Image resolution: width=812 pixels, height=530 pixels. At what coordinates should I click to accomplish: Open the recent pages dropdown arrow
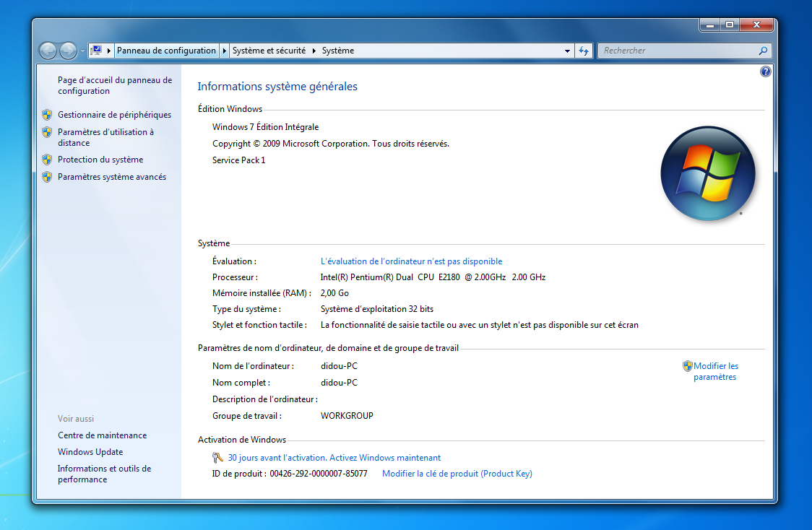[82, 51]
